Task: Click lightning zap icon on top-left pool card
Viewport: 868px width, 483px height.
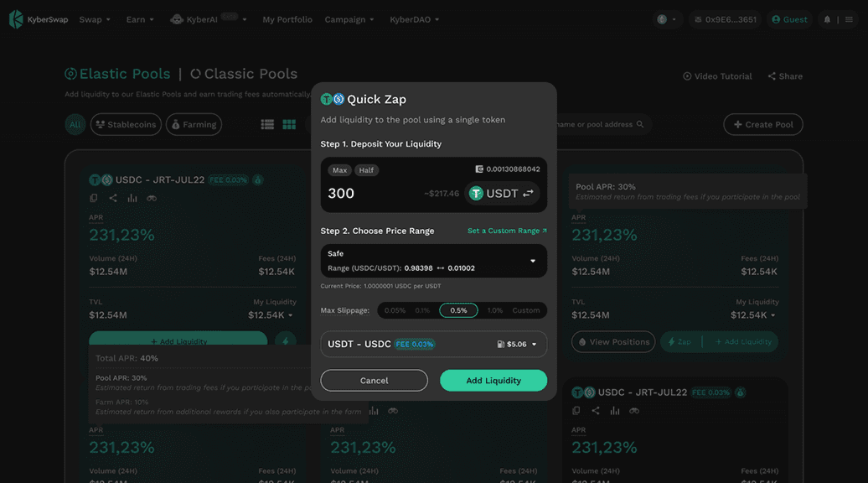Action: point(286,340)
